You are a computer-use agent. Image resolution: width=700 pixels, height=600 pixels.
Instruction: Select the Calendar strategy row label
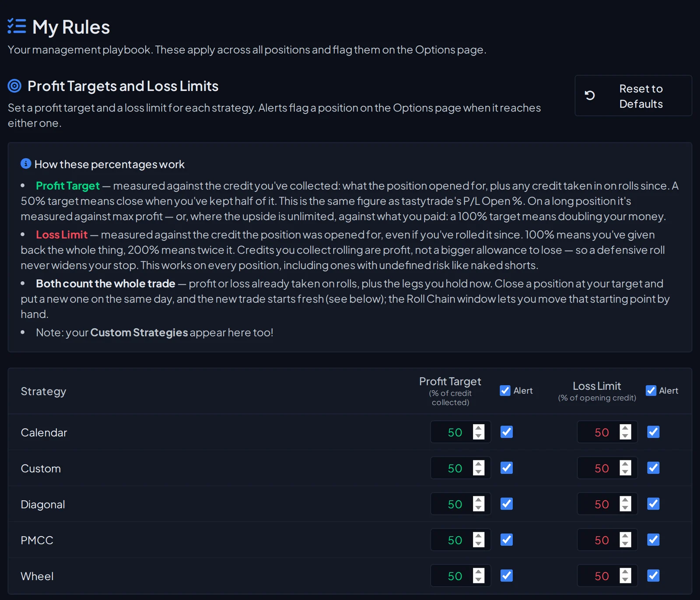(44, 432)
